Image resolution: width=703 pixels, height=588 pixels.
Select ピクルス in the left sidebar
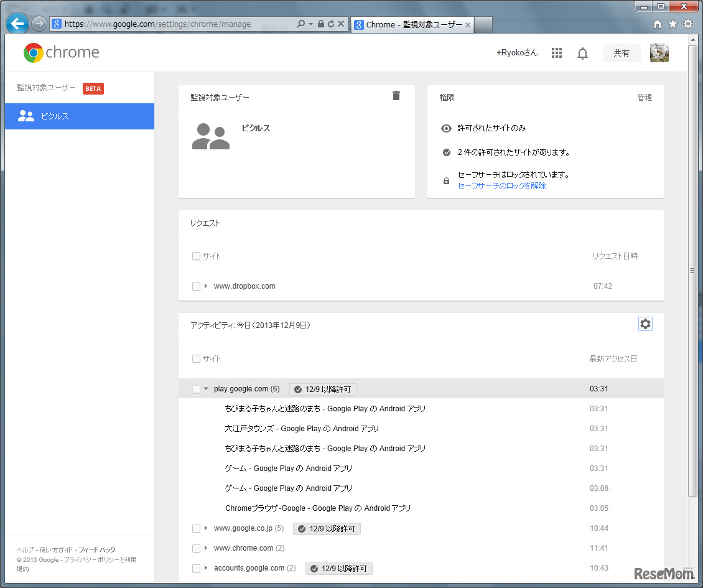point(79,116)
